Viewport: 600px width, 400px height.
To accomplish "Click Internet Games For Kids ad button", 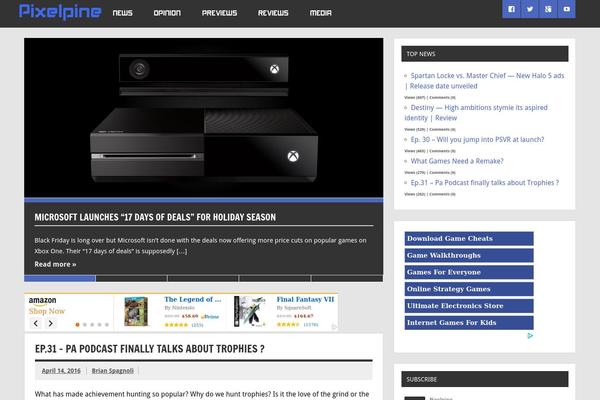I will pyautogui.click(x=469, y=323).
